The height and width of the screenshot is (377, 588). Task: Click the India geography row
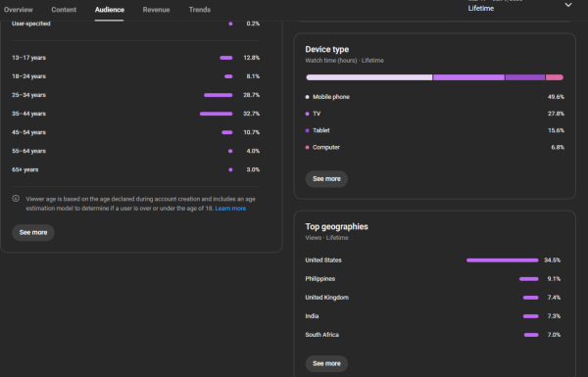[x=433, y=316]
